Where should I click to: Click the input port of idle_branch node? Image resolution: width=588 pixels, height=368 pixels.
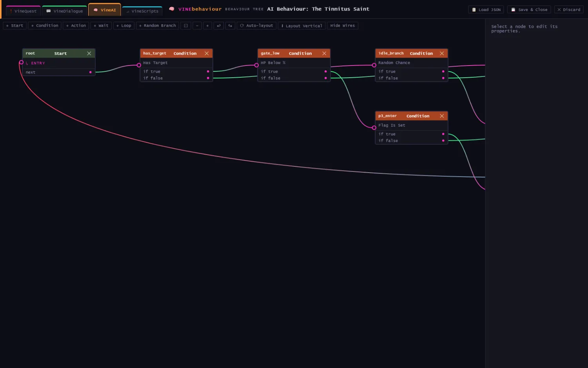point(374,65)
